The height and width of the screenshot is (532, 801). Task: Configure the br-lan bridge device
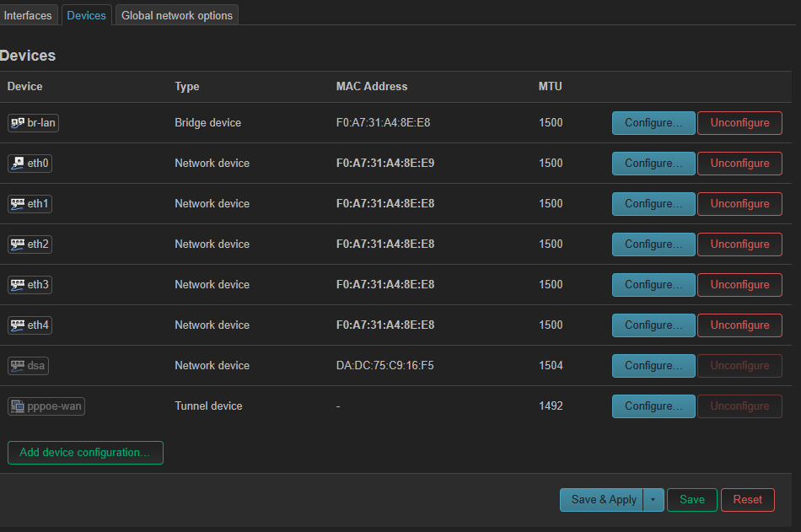tap(653, 123)
